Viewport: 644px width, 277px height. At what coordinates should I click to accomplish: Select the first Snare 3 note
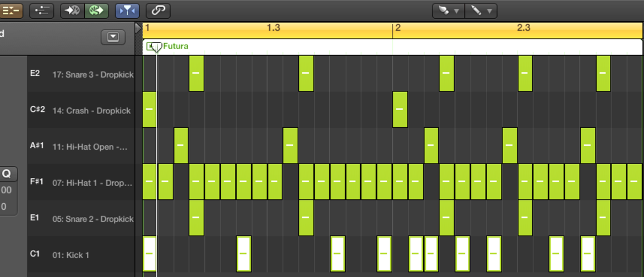(197, 73)
